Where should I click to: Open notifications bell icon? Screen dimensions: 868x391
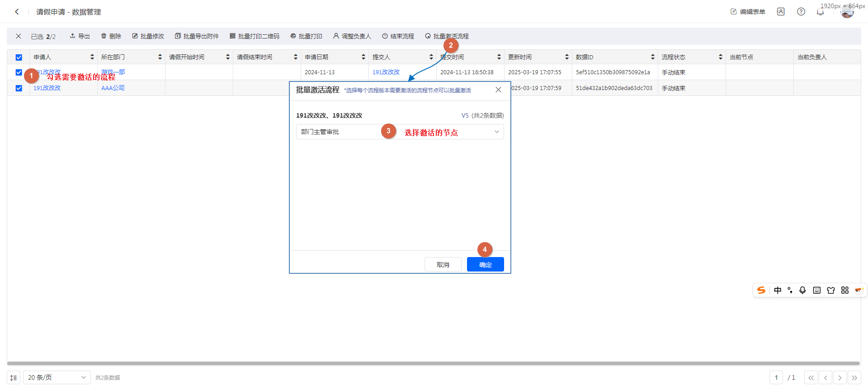(x=820, y=12)
